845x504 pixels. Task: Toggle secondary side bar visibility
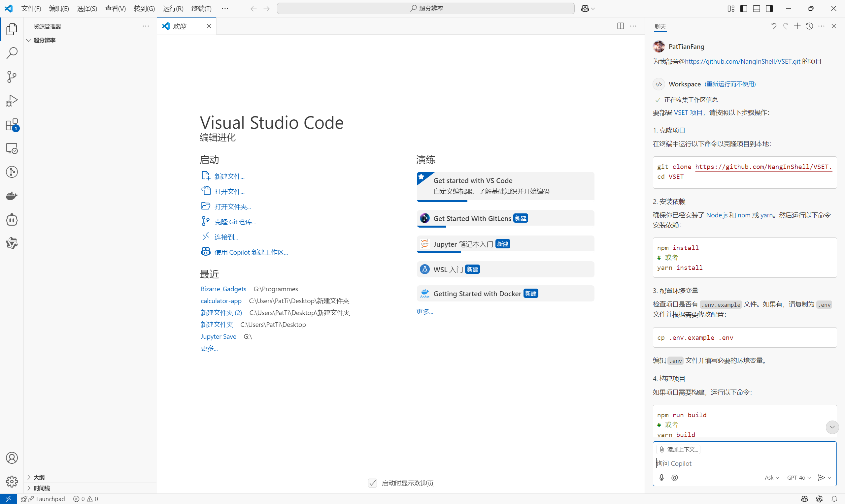[x=769, y=9]
